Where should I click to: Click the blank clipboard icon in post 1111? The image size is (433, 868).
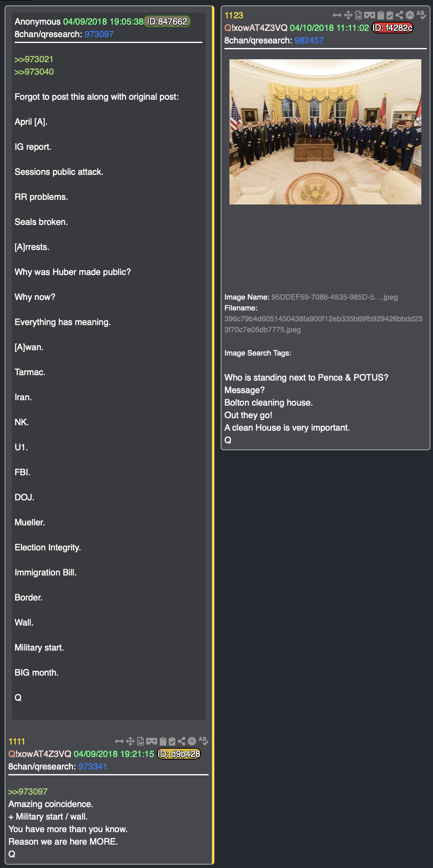163,741
